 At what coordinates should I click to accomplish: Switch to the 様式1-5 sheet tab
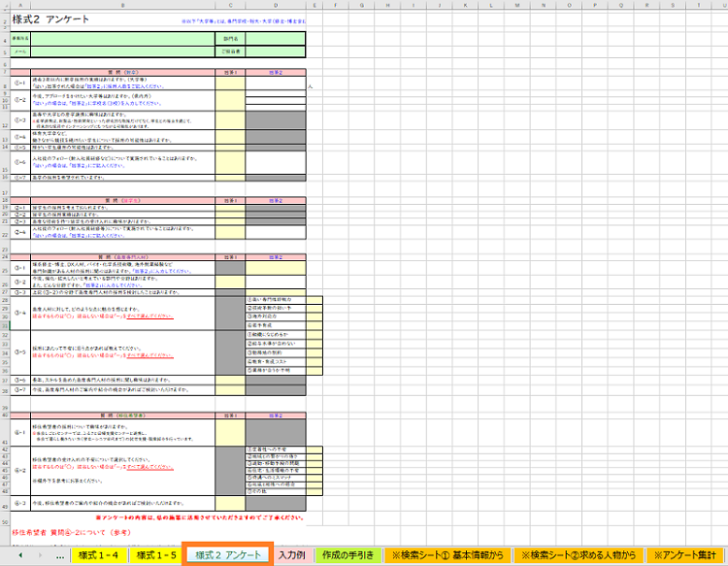tap(156, 554)
